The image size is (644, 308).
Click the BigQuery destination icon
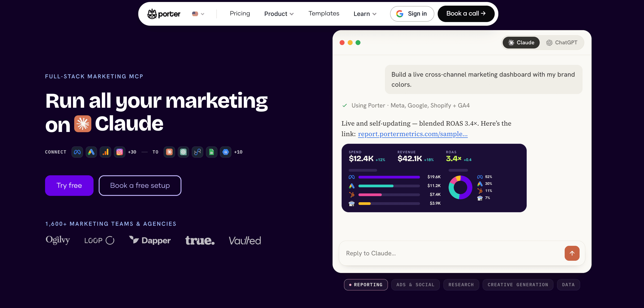[226, 152]
